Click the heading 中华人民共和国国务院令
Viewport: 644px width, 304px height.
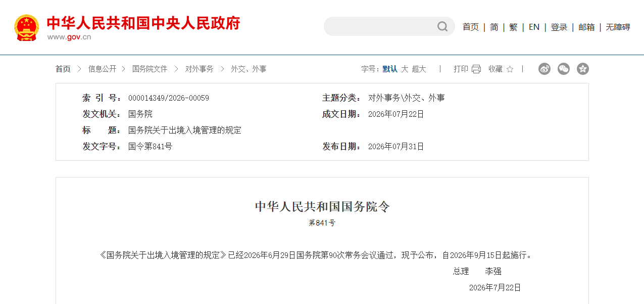pyautogui.click(x=322, y=206)
